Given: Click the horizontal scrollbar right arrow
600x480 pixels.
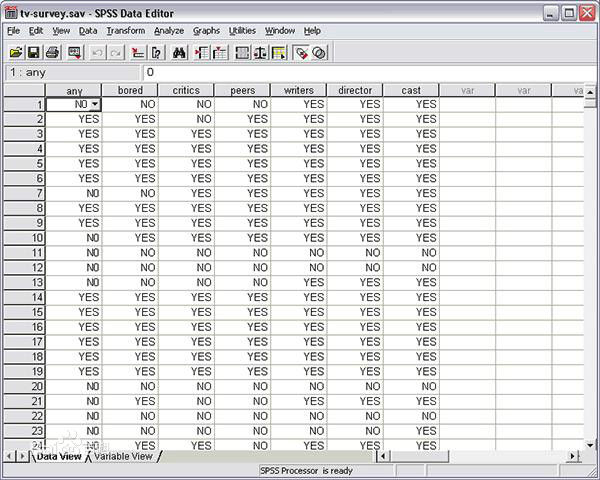Looking at the screenshot, I should [572, 456].
